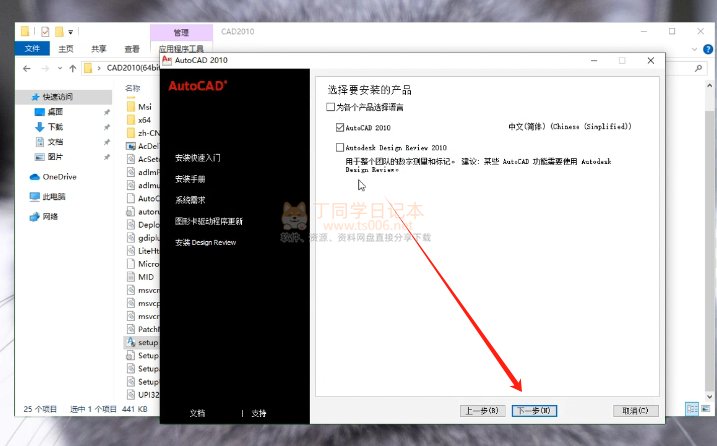Open the 应用程序工具 tab in Explorer
The height and width of the screenshot is (446, 717).
point(181,48)
